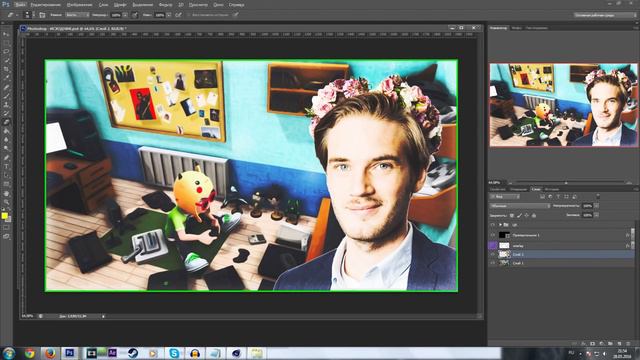Image resolution: width=640 pixels, height=360 pixels.
Task: Lock transparent pixels toggle
Action: 511,216
